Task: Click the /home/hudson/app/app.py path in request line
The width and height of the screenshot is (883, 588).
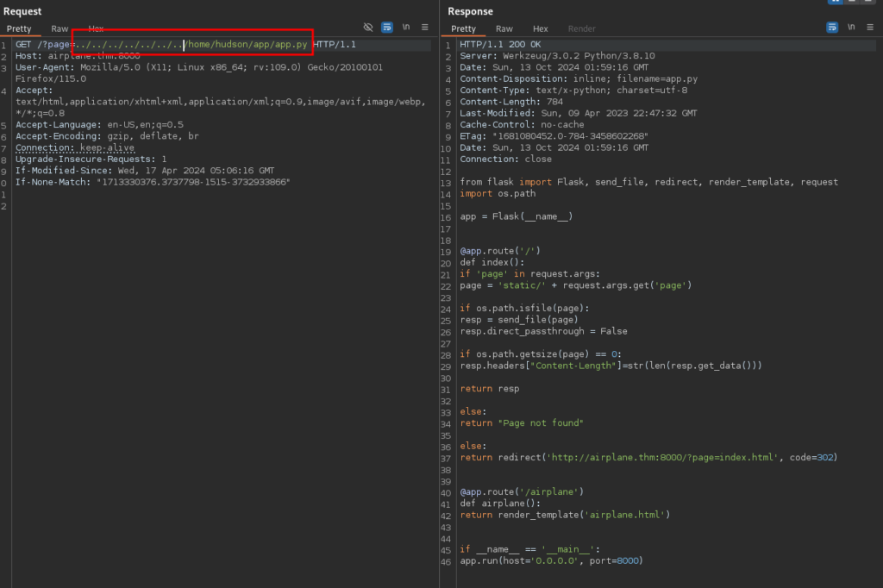Action: click(247, 45)
